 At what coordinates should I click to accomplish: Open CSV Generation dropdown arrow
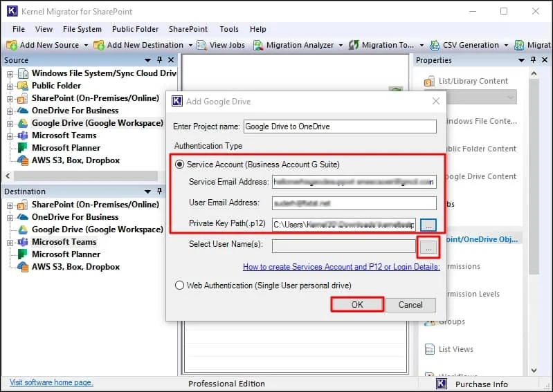pyautogui.click(x=506, y=46)
